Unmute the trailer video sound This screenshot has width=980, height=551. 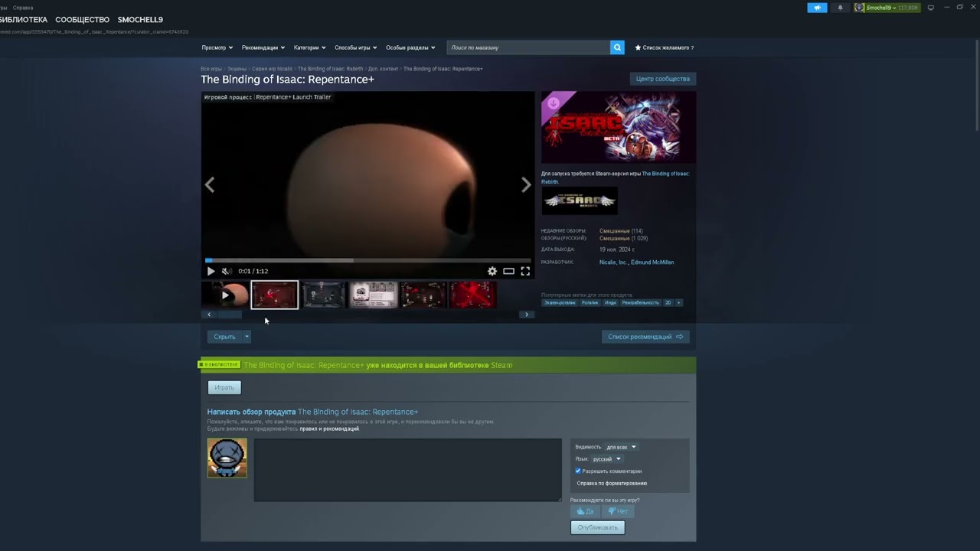tap(227, 271)
